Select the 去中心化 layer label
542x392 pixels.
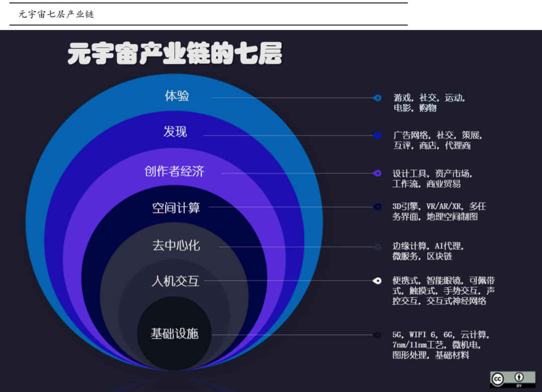click(176, 245)
